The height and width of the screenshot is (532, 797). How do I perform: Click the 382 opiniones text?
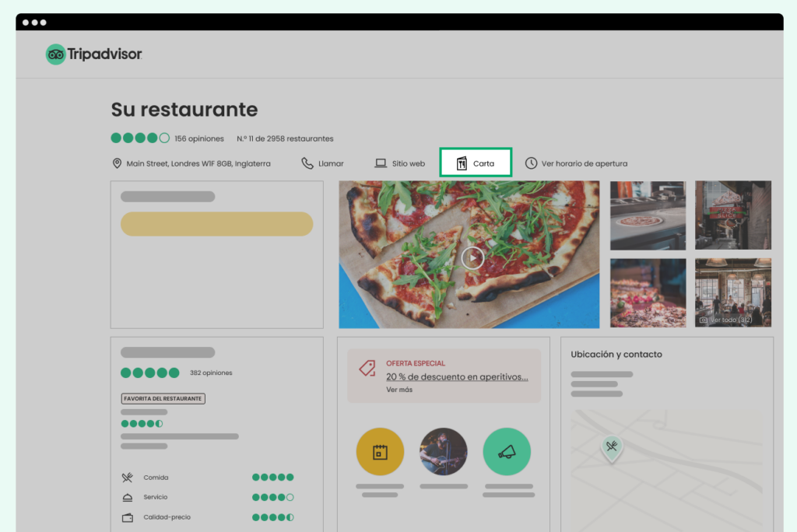[211, 373]
